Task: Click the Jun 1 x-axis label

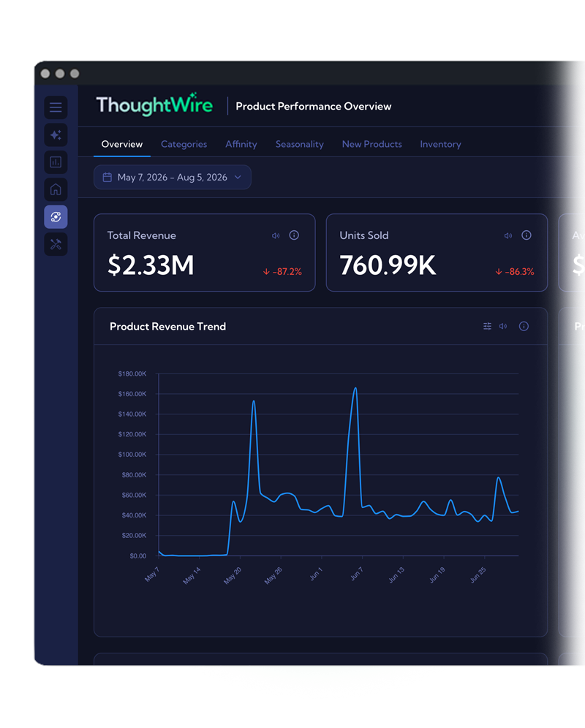Action: coord(315,575)
